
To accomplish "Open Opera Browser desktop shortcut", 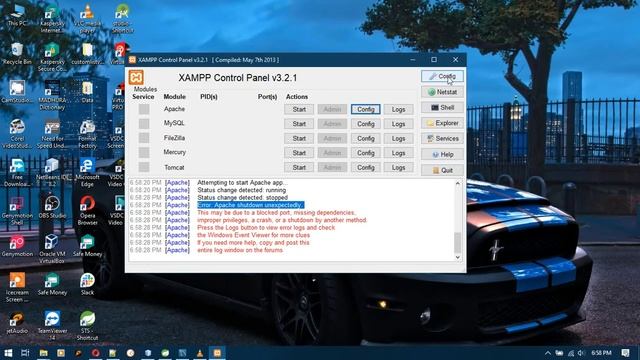I will 87,211.
